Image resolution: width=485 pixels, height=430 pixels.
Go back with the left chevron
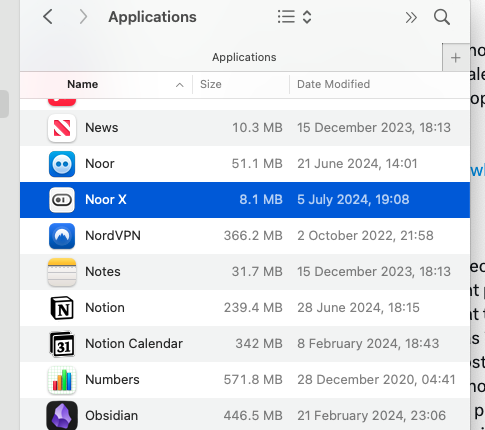tap(48, 17)
